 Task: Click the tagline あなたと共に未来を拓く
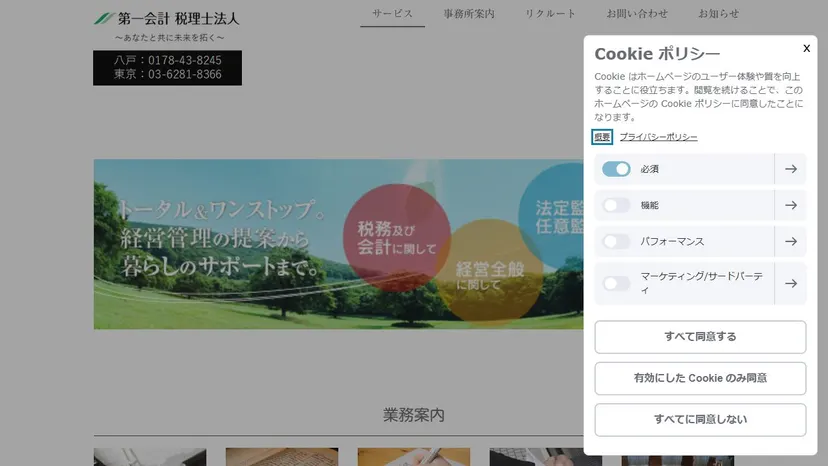[170, 38]
